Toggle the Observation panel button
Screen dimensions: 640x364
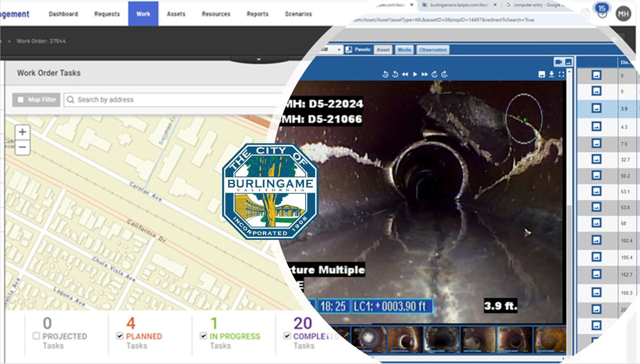coord(433,50)
